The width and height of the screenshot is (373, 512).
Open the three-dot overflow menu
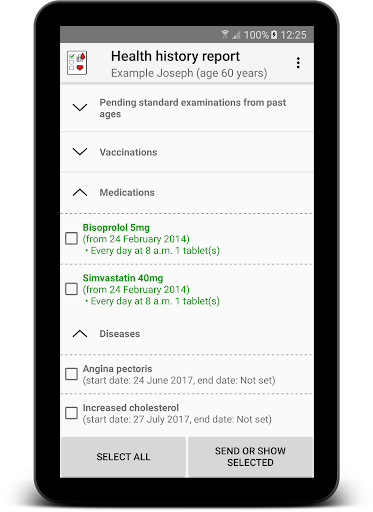coord(298,63)
